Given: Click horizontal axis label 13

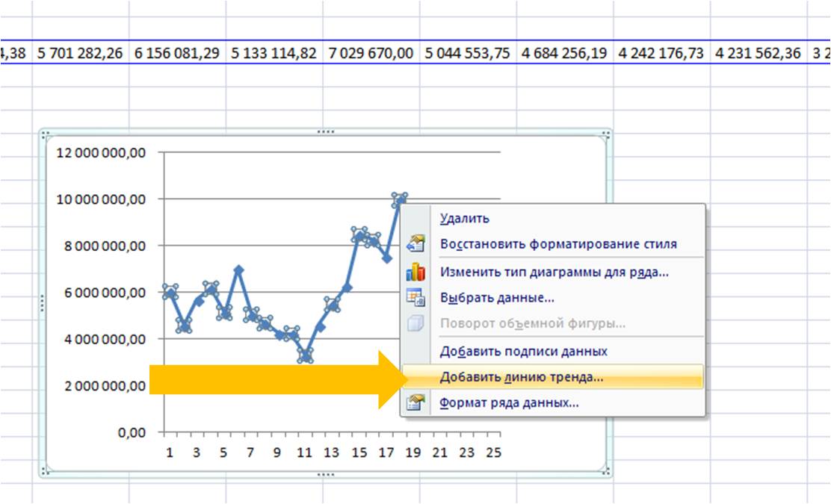Looking at the screenshot, I should [331, 452].
